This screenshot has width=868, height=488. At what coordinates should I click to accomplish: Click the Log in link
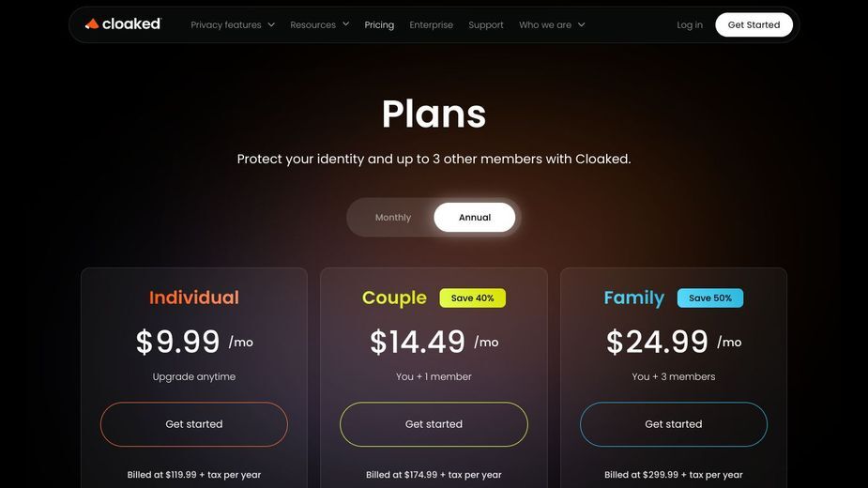coord(690,25)
